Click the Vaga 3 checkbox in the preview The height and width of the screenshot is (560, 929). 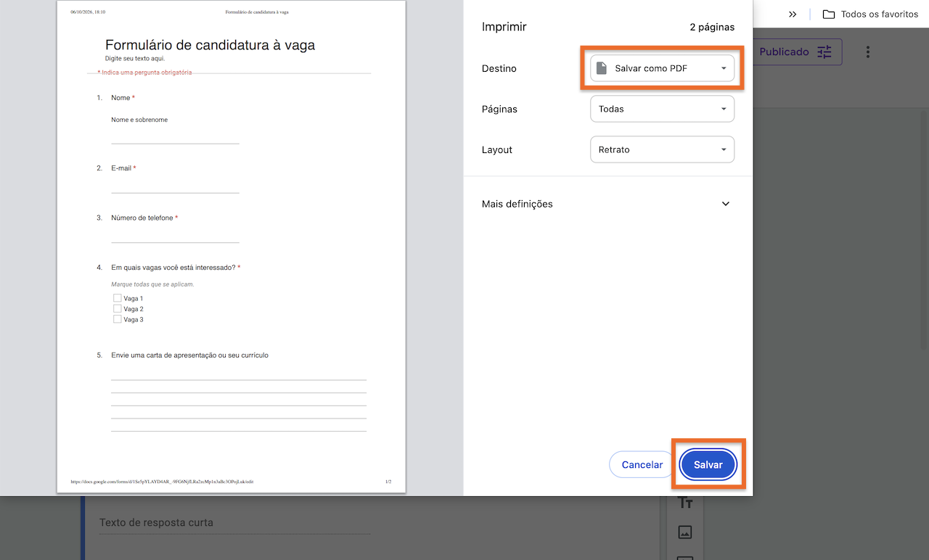point(117,319)
